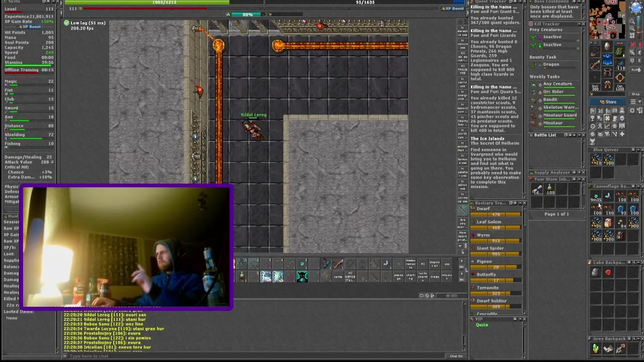
Task: Minimize the Bestiary Tracker panel
Action: pos(520,203)
